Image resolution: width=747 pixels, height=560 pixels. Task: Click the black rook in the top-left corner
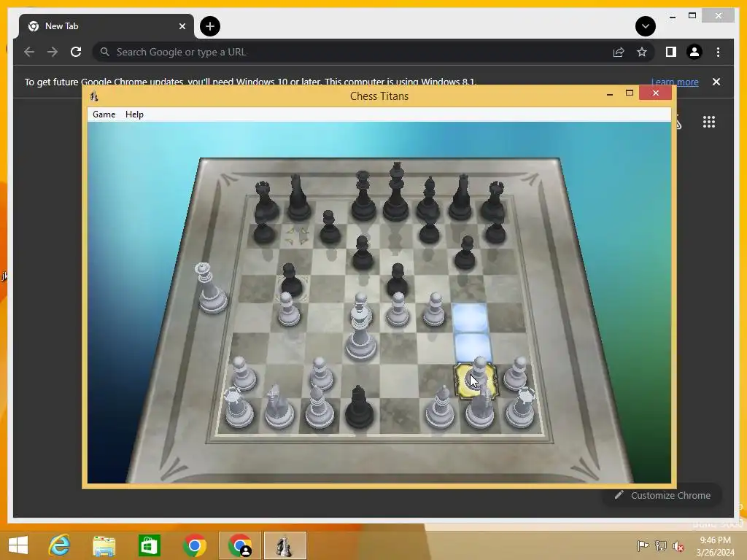264,200
